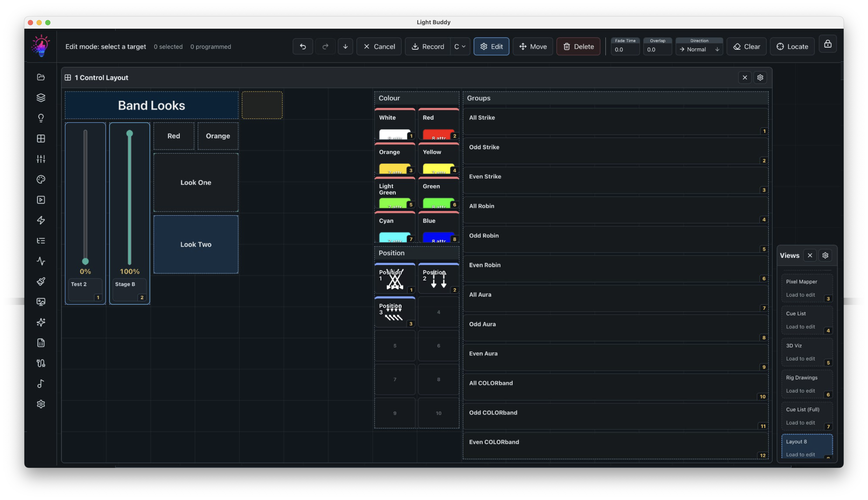Select the lightning bolt effects icon
This screenshot has width=868, height=500.
click(41, 220)
